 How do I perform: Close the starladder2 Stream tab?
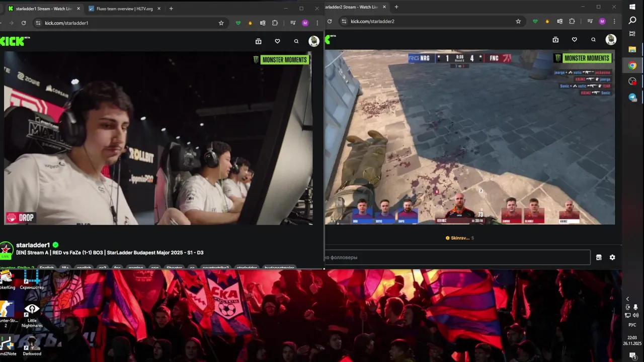point(384,7)
